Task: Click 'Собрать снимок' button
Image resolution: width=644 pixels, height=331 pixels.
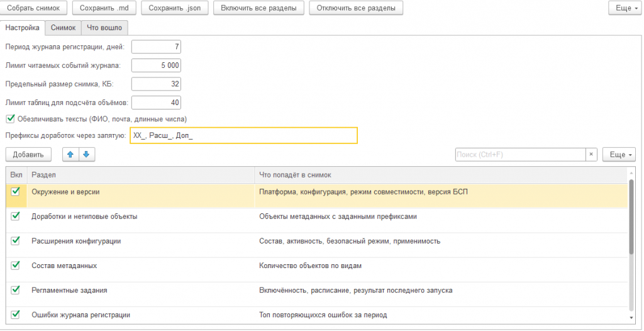Action: pos(34,8)
